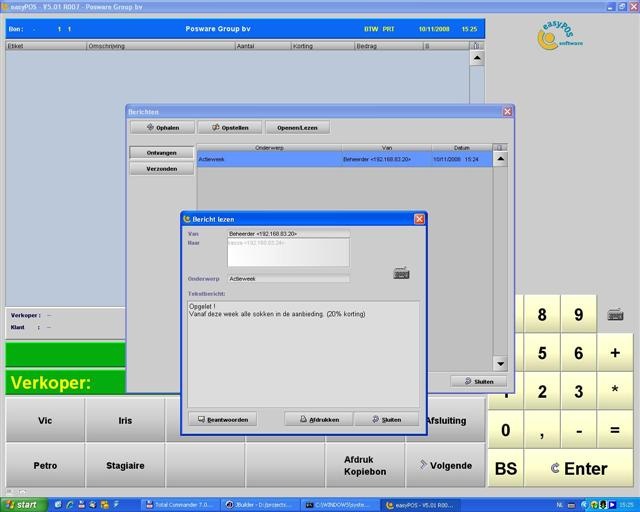The width and height of the screenshot is (640, 512).
Task: Click the Etiket column header in receipt table
Action: click(46, 46)
